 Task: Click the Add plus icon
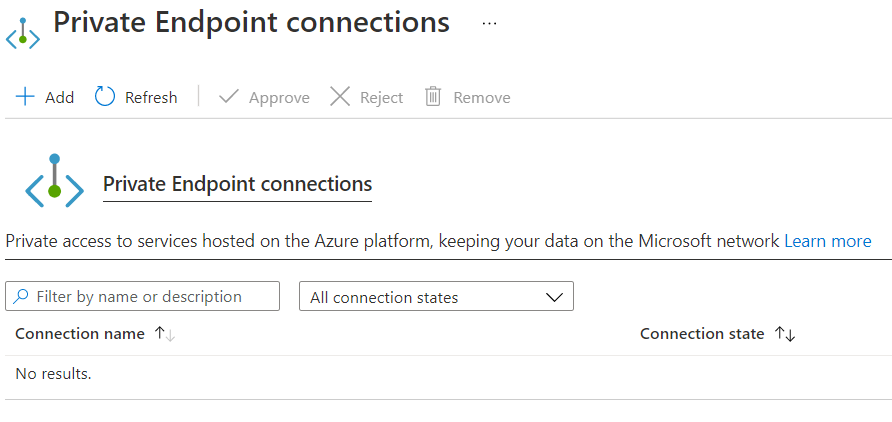[x=25, y=97]
